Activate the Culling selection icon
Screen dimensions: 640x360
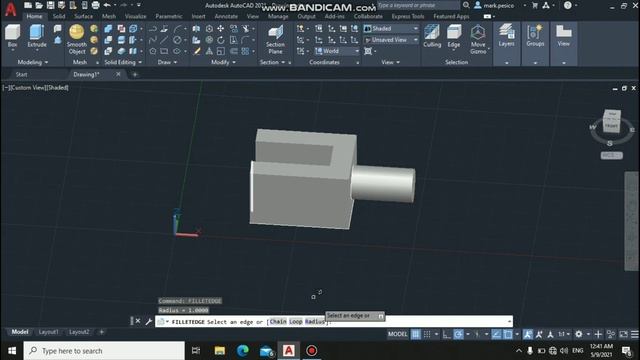coord(432,36)
